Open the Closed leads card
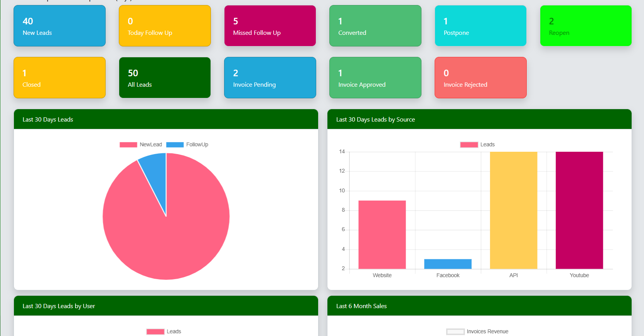Image resolution: width=644 pixels, height=336 pixels. pos(59,78)
